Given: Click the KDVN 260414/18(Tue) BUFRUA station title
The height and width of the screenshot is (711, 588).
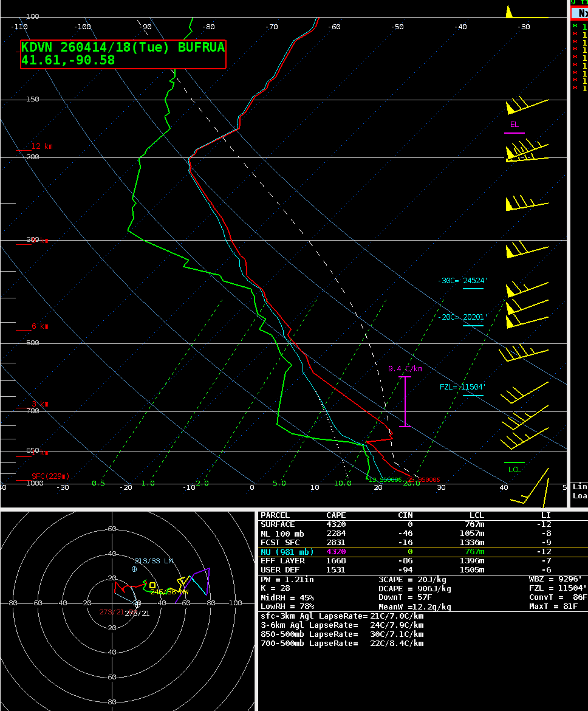Looking at the screenshot, I should point(123,47).
